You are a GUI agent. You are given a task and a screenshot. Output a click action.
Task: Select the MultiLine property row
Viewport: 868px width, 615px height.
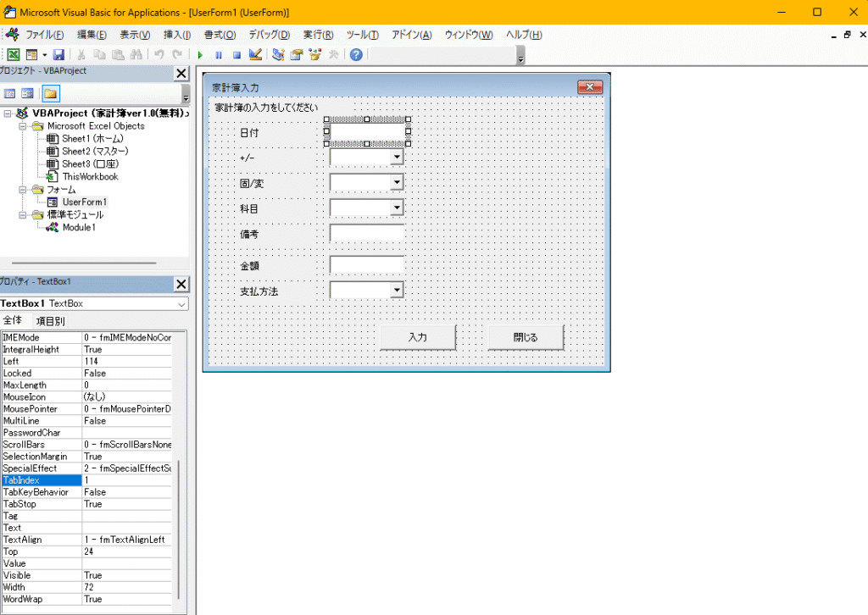[87, 421]
